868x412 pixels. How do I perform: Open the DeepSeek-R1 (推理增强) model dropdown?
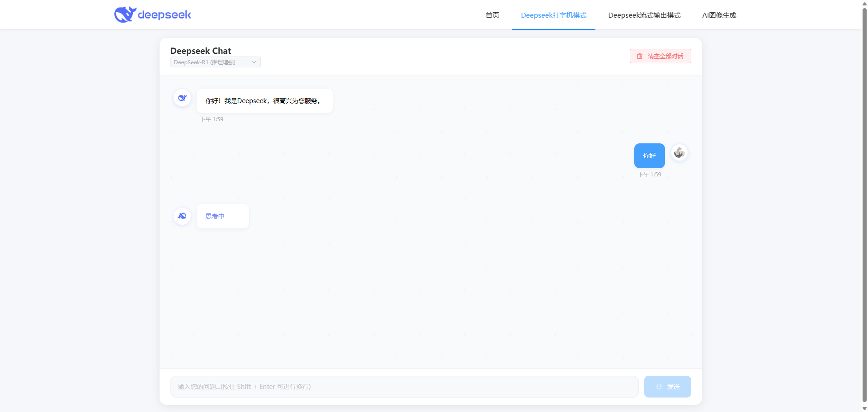[x=215, y=62]
